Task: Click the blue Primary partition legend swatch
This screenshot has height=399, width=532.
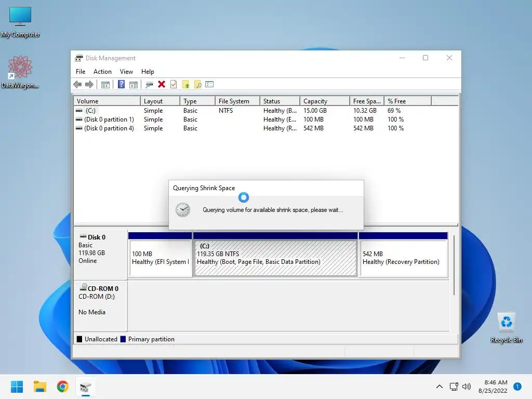Action: (123, 339)
